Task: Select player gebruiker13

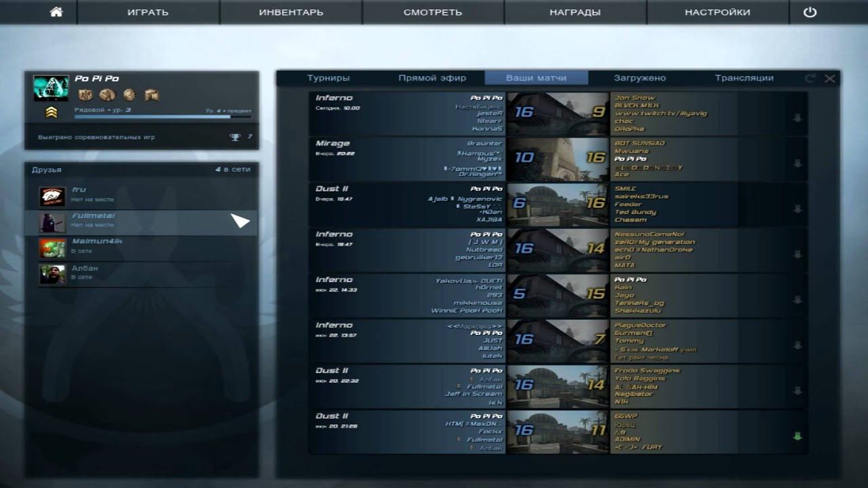Action: point(479,257)
